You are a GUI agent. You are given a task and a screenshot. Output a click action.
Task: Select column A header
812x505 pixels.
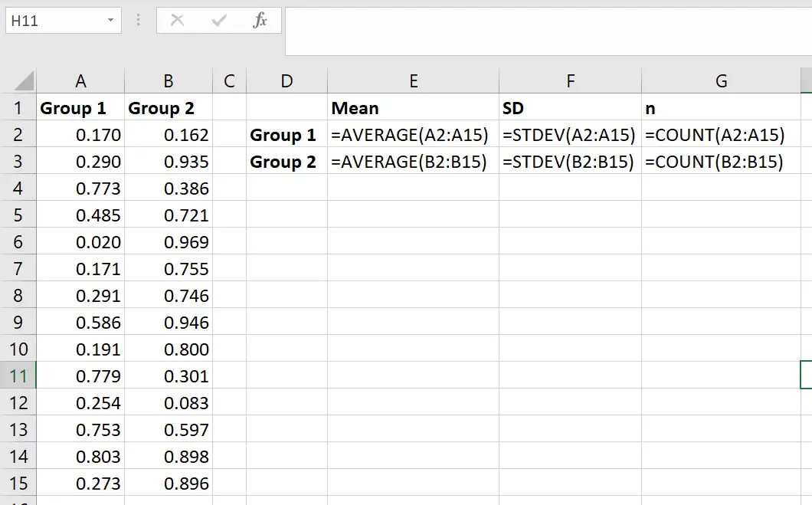coord(80,81)
